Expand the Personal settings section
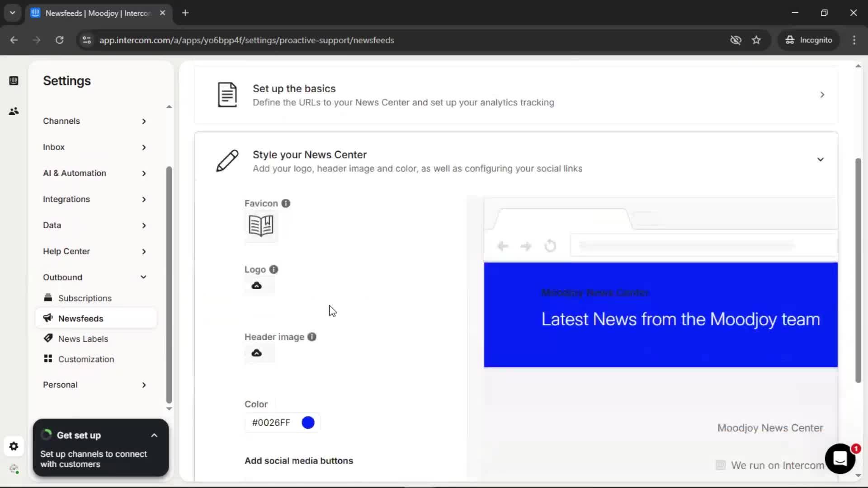The image size is (868, 488). point(95,385)
